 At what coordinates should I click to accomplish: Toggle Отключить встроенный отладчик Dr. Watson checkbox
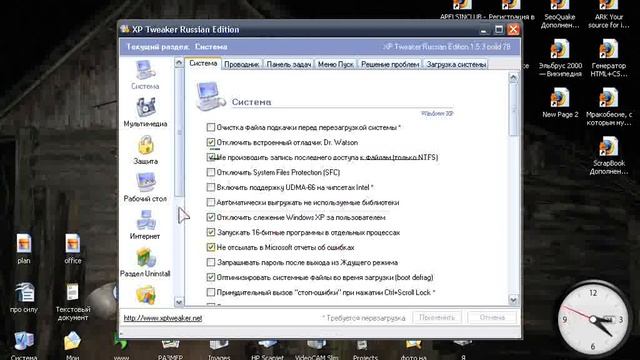click(211, 142)
